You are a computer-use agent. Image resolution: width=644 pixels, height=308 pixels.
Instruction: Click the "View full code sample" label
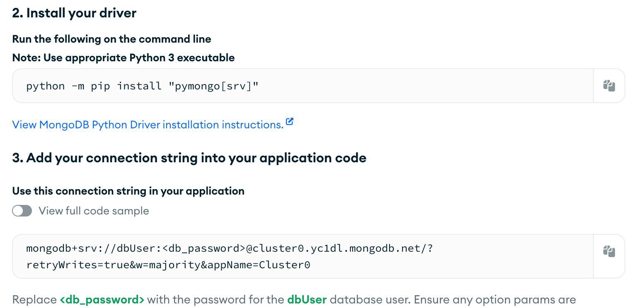pyautogui.click(x=94, y=211)
